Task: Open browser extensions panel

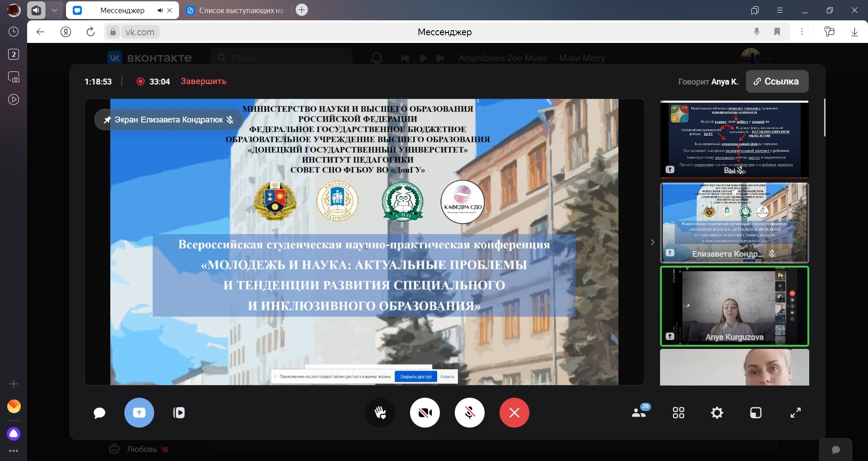Action: pyautogui.click(x=829, y=32)
